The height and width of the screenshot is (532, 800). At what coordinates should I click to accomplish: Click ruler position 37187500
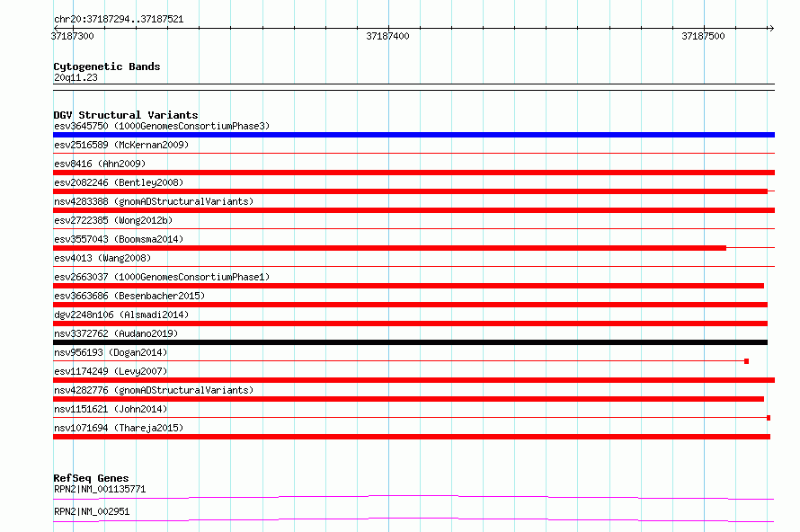[703, 36]
